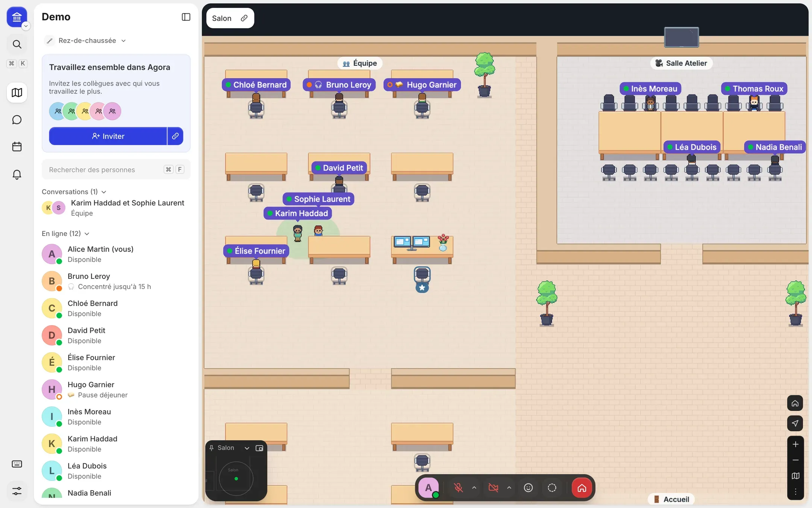Open the calendar icon in sidebar
812x508 pixels.
17,147
